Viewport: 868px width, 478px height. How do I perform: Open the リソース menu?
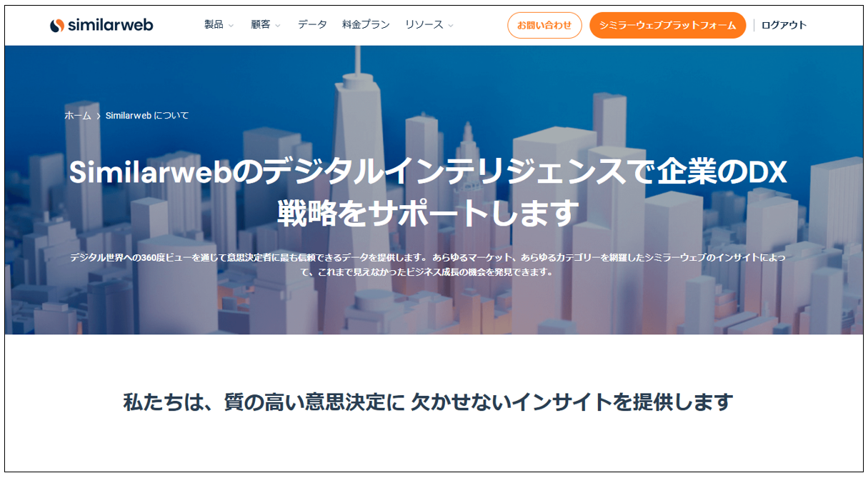click(x=424, y=25)
